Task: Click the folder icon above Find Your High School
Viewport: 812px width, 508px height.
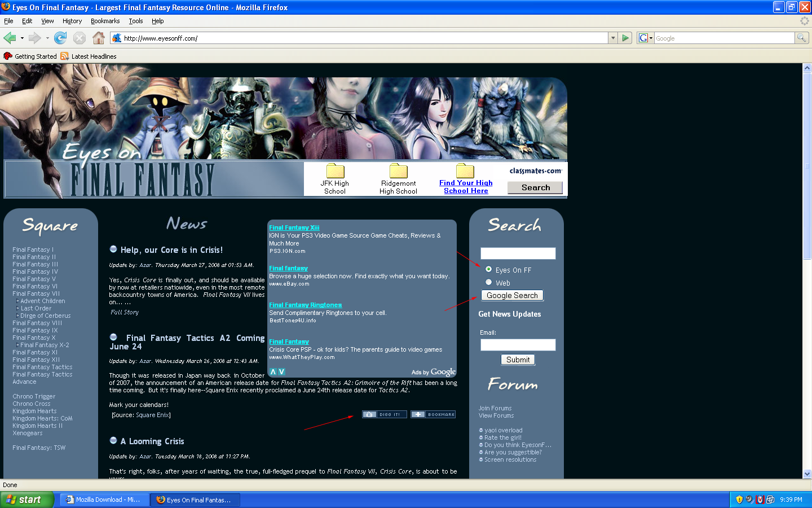Action: coord(465,171)
